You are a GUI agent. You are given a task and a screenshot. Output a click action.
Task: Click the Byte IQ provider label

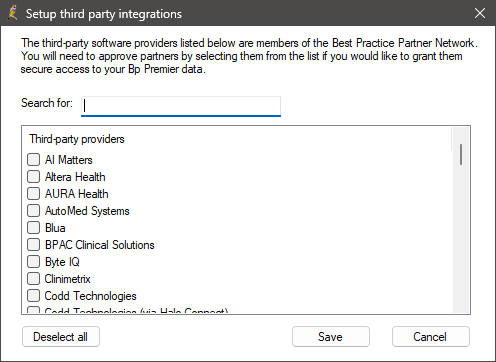coord(62,262)
